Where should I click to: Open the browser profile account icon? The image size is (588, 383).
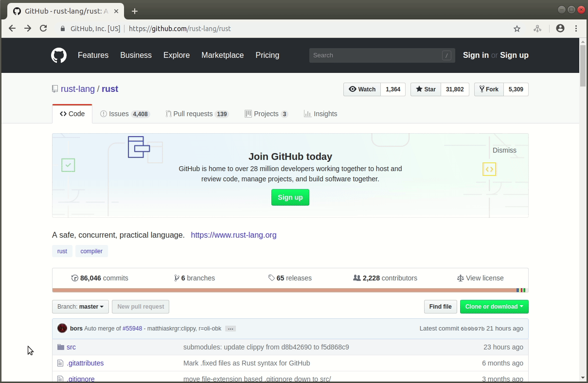pos(560,29)
